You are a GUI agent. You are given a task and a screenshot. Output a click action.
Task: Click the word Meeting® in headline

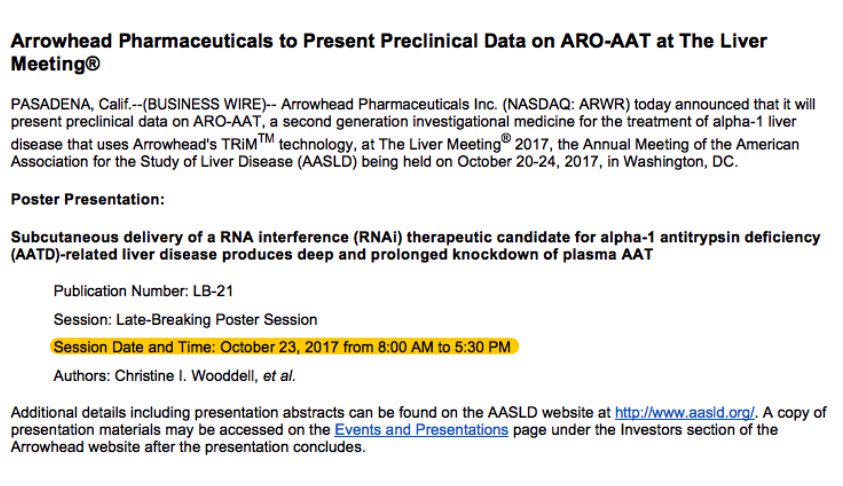coord(55,64)
